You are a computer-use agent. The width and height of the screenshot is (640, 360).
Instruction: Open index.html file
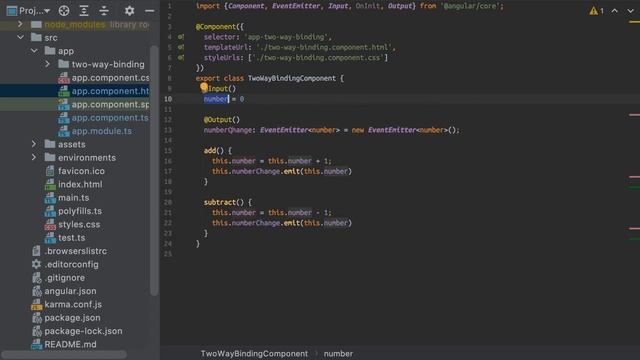click(x=80, y=184)
